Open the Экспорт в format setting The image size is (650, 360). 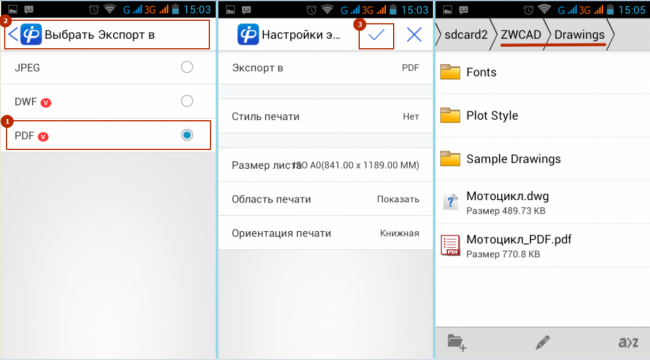pyautogui.click(x=325, y=68)
